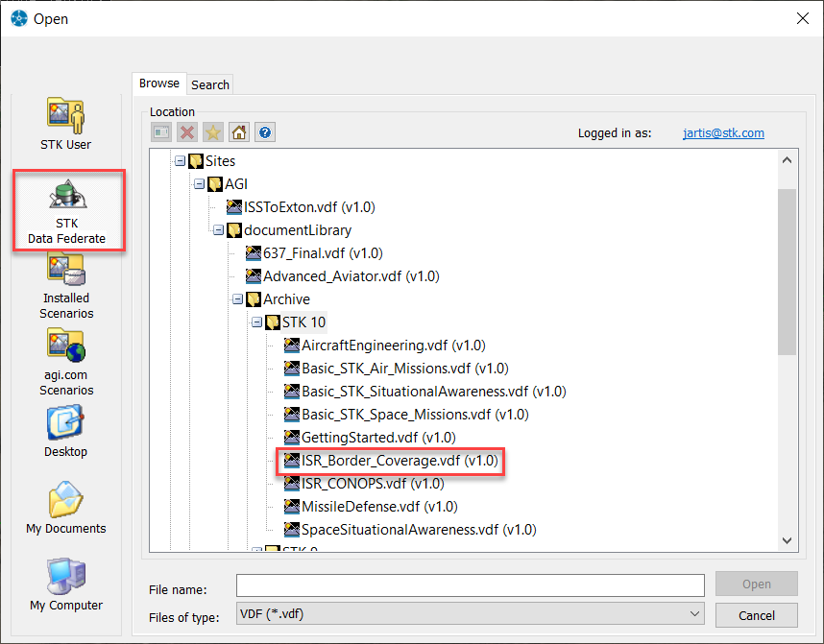Select SpaceSituationalAwareness.vdf (v1.0)
Viewport: 824px width, 644px height.
(419, 530)
